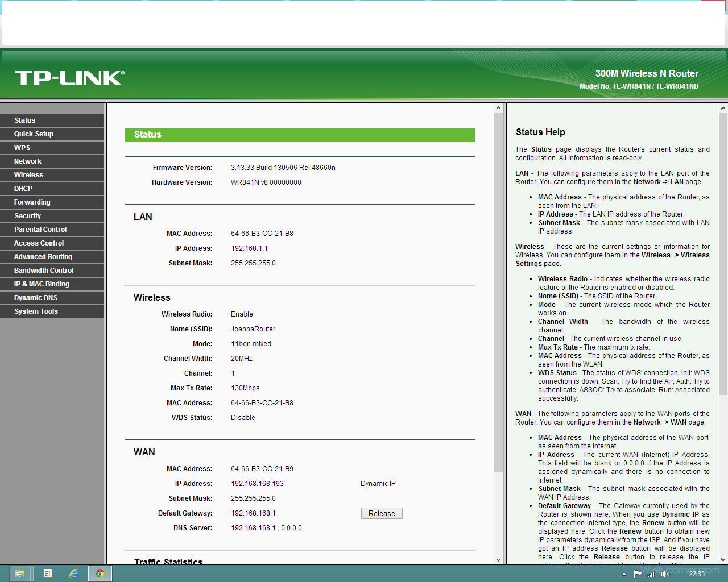Viewport: 728px width, 582px height.
Task: Click the Traffic Statistics section heading
Action: pyautogui.click(x=168, y=562)
